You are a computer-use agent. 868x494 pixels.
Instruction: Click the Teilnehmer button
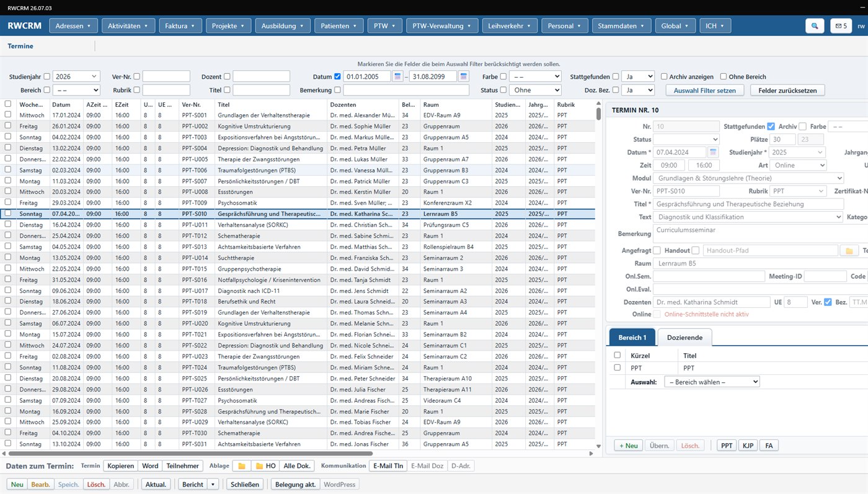pos(182,466)
